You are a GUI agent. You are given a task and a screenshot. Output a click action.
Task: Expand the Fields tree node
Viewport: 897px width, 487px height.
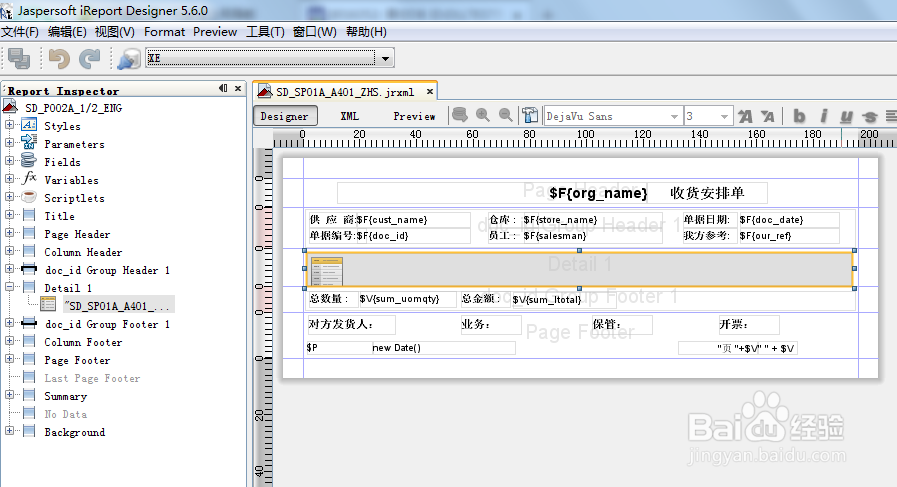9,161
